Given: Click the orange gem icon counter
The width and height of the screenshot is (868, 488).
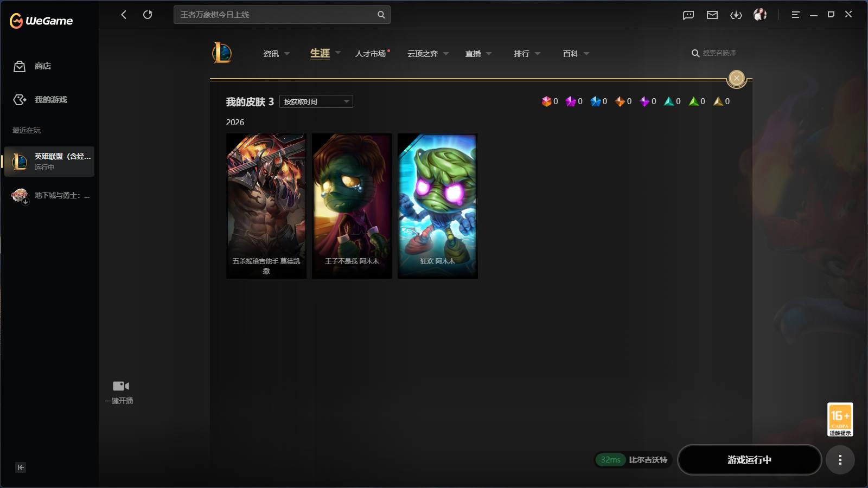Looking at the screenshot, I should coord(620,101).
